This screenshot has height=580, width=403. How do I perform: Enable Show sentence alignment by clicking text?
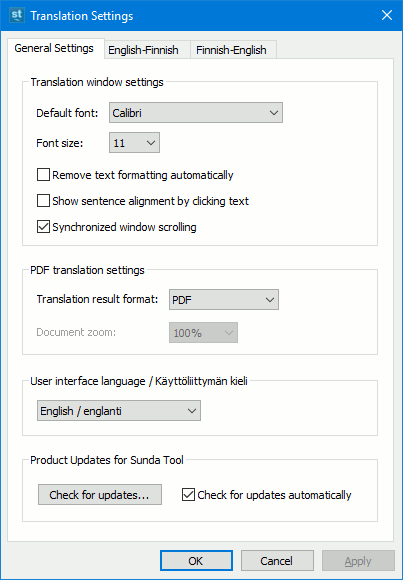click(43, 201)
